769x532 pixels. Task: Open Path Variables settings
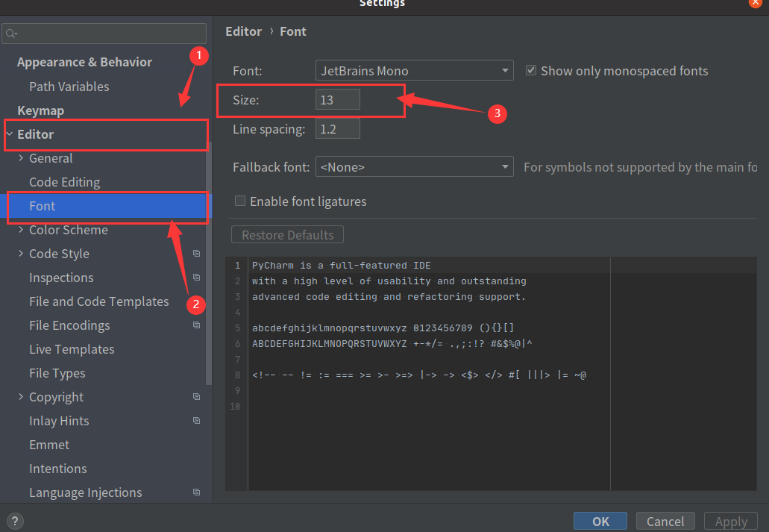coord(69,87)
